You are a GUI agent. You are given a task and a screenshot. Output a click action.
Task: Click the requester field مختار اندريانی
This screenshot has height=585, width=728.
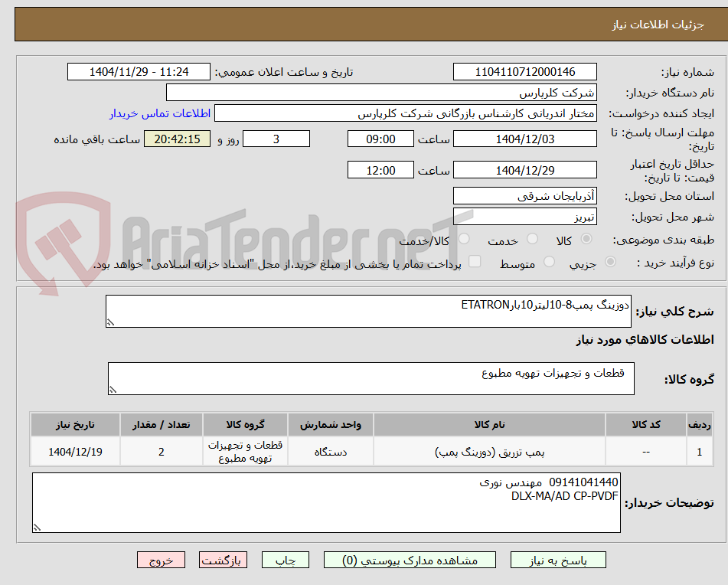pyautogui.click(x=405, y=113)
